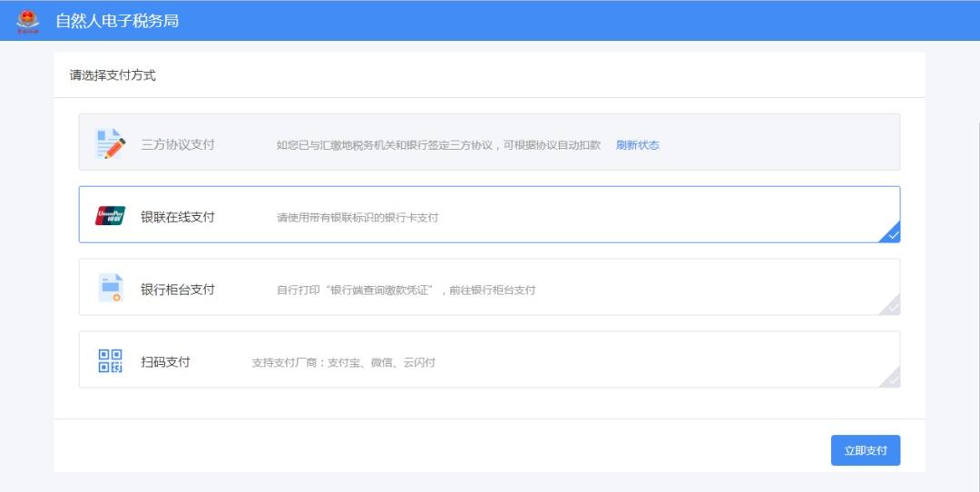Click description starting 自行打印“银行端查询缴款凭证”
Viewport: 980px width, 492px height.
(407, 290)
